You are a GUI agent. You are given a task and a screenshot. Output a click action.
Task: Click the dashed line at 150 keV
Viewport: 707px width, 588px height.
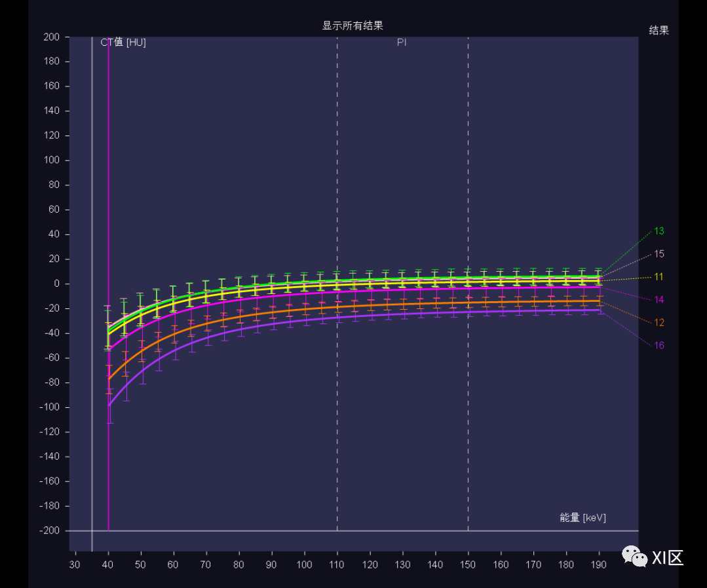(468, 284)
